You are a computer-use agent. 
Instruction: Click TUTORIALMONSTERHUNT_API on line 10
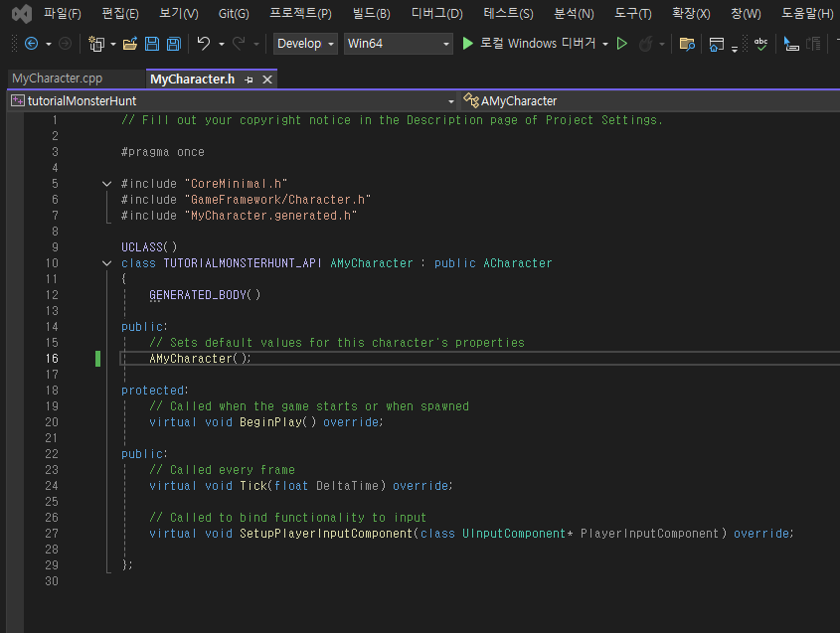(x=243, y=263)
